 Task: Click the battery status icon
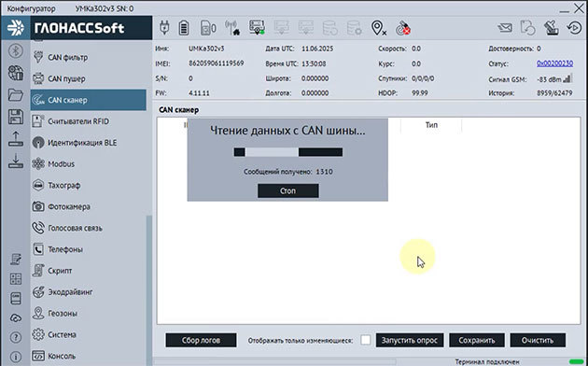(x=183, y=28)
